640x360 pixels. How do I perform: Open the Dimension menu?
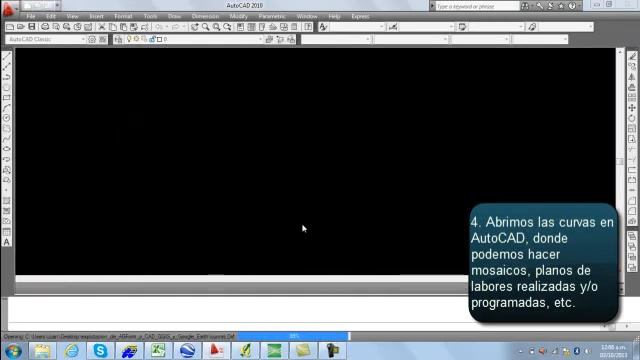(205, 16)
